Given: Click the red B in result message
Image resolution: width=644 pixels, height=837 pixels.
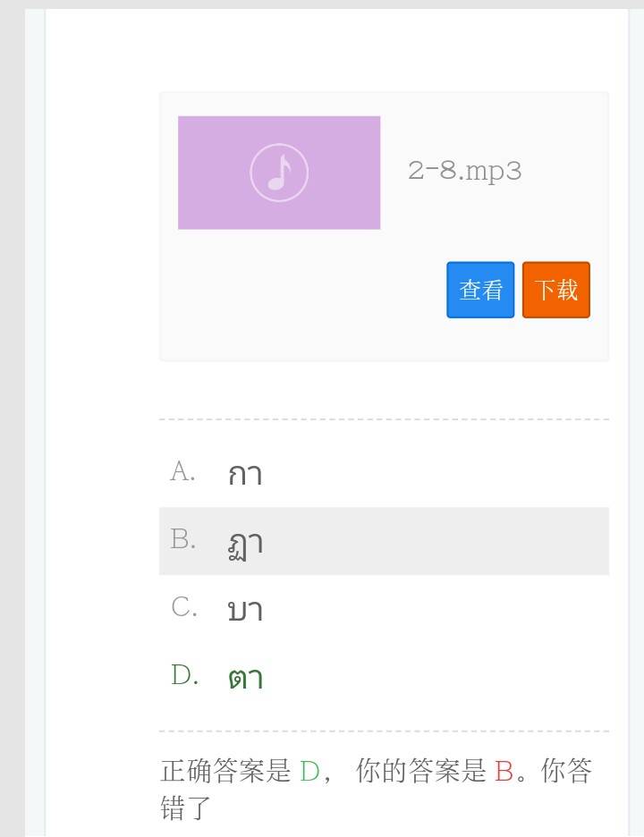Looking at the screenshot, I should click(504, 771).
